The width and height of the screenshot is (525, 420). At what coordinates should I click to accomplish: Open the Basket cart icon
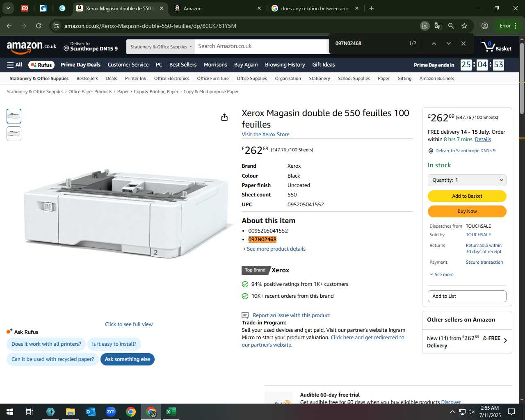click(496, 46)
